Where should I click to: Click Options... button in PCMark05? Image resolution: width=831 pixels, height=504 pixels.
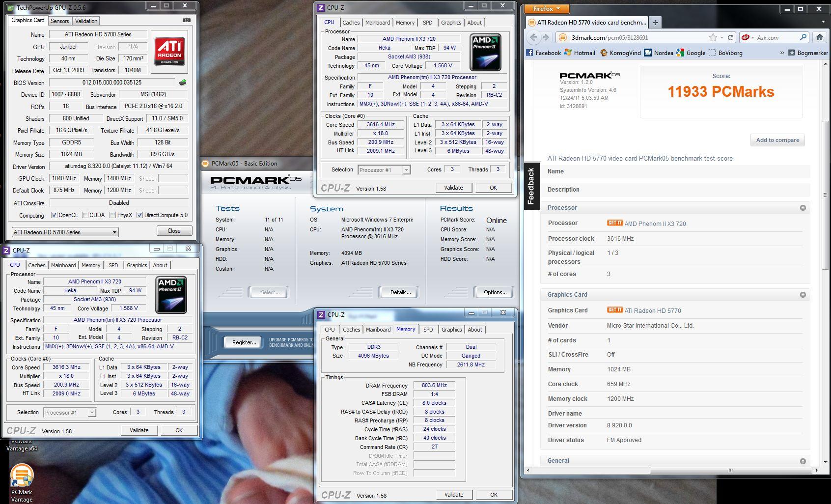[495, 292]
